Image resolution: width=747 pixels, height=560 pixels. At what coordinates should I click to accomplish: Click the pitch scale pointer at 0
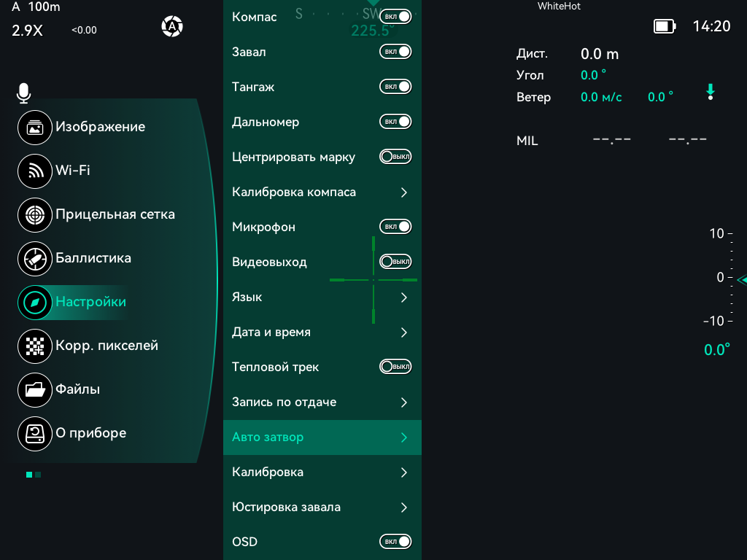point(741,280)
